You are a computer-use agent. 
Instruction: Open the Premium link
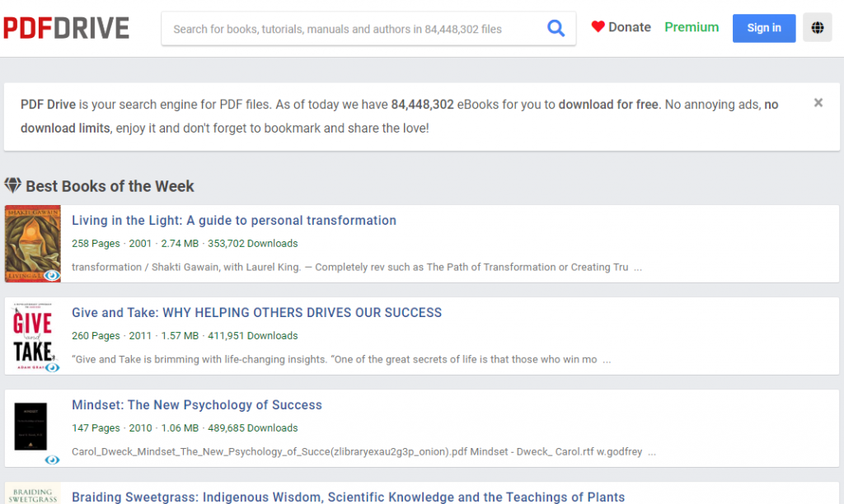pyautogui.click(x=692, y=27)
